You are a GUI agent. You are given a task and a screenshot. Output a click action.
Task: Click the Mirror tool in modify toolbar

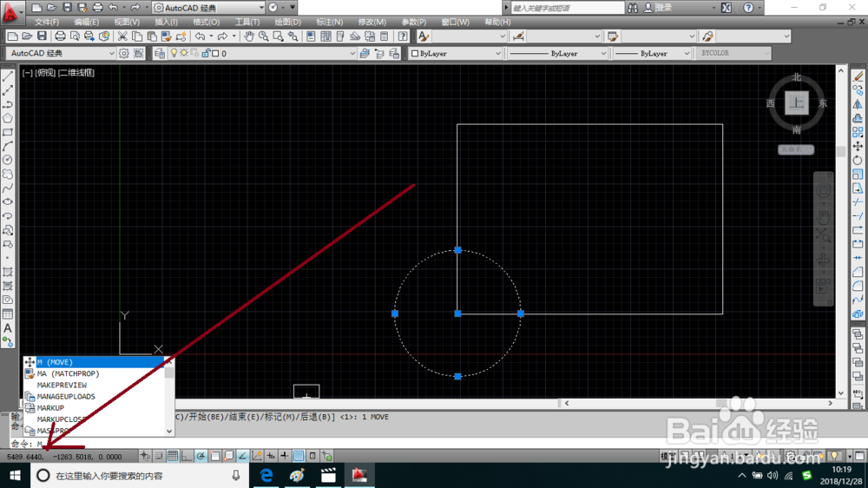coord(858,104)
